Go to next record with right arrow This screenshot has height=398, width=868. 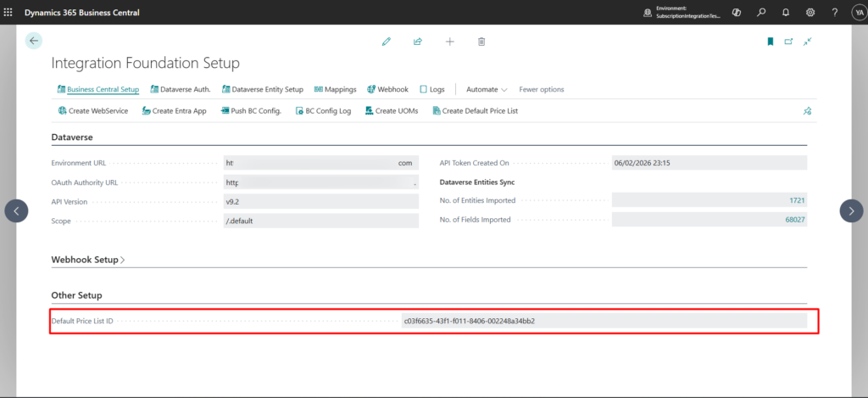point(851,210)
